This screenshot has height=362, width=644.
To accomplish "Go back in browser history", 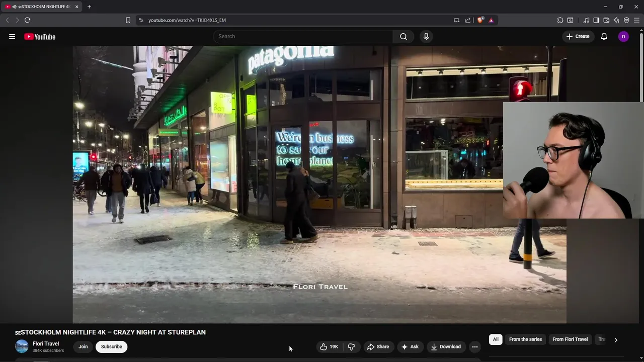I will [7, 20].
